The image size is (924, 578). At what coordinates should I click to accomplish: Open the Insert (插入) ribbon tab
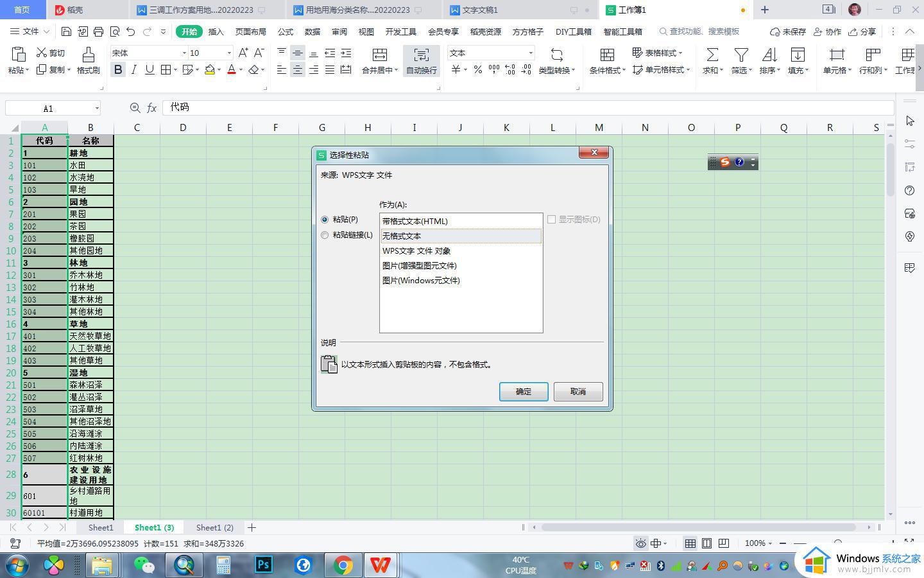pos(216,31)
